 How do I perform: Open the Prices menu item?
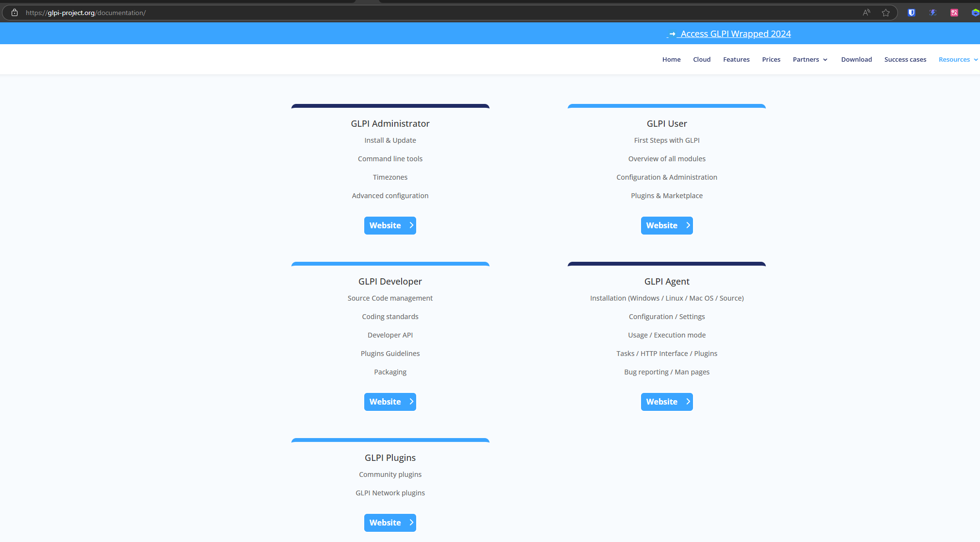(771, 59)
